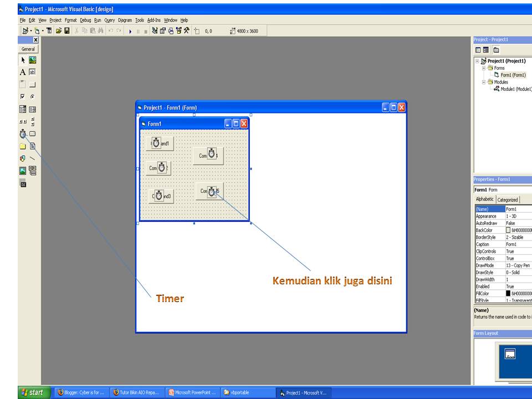
Task: Switch to the Categorized properties tab
Action: [508, 200]
